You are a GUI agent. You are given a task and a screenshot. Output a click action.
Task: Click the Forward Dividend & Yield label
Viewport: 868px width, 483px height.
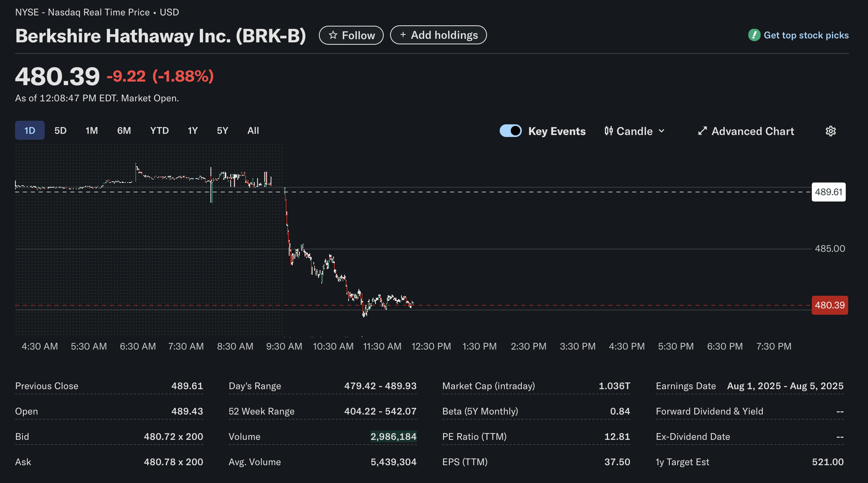coord(709,411)
